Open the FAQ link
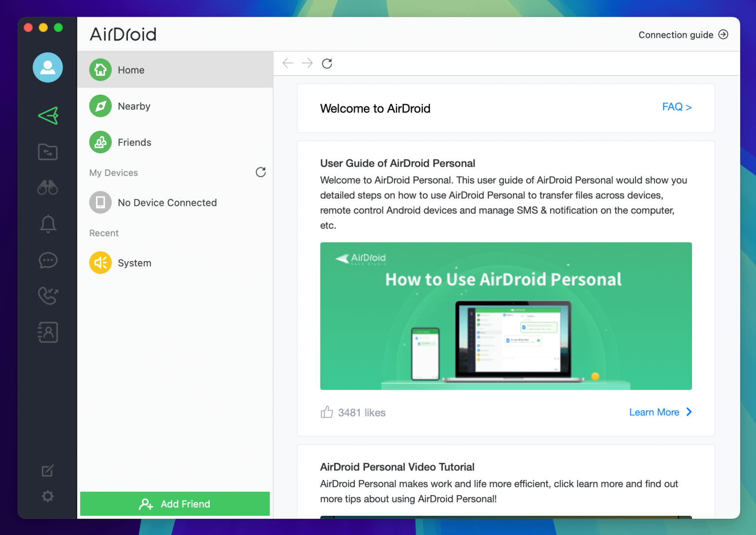This screenshot has height=535, width=756. 676,107
